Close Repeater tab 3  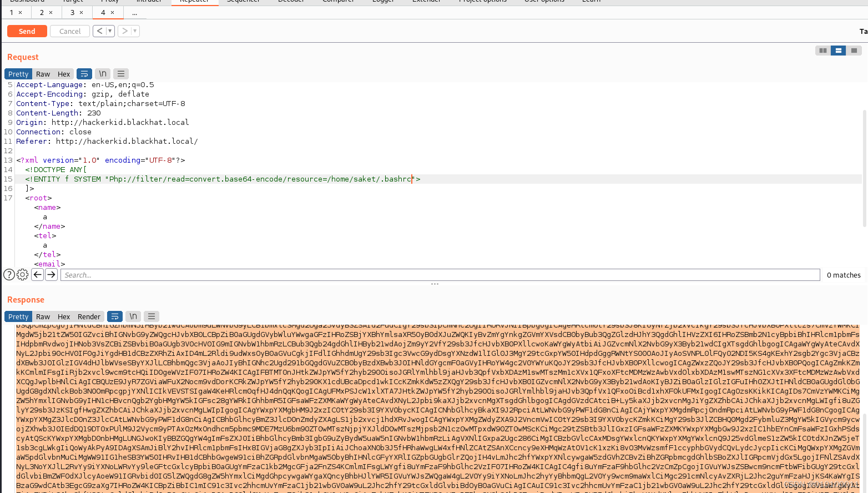81,12
